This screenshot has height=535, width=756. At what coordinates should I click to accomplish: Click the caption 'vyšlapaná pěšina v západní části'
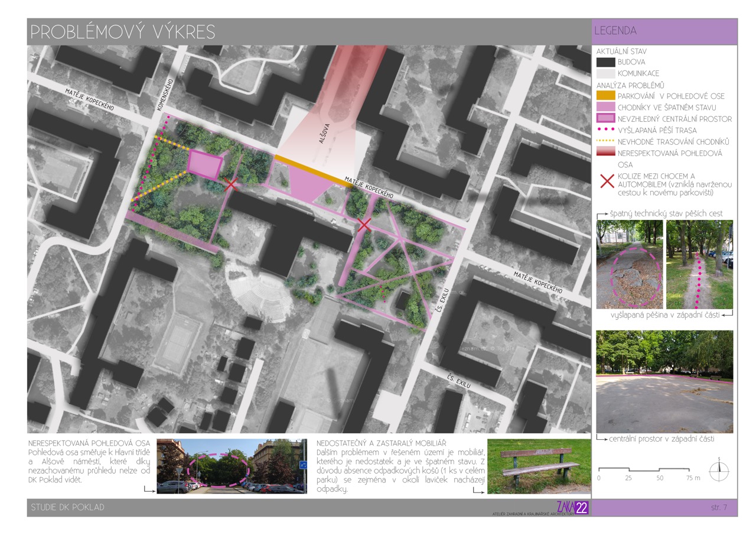665,315
